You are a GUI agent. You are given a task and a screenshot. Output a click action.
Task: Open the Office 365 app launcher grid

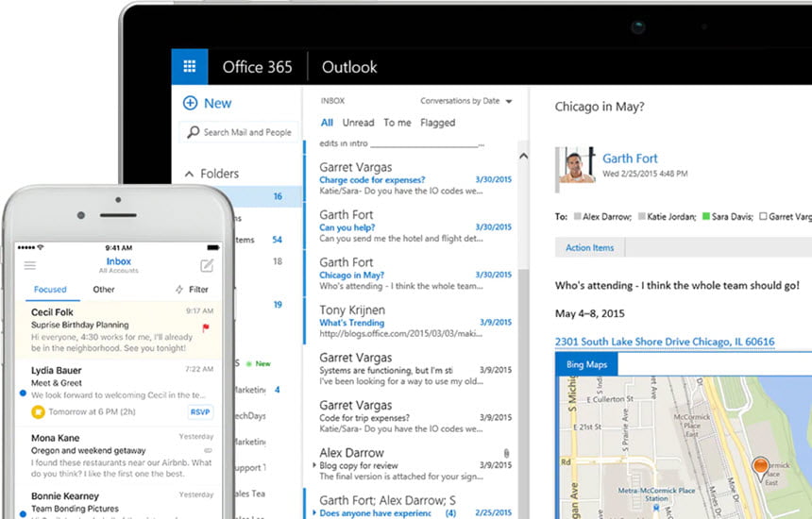pos(190,67)
